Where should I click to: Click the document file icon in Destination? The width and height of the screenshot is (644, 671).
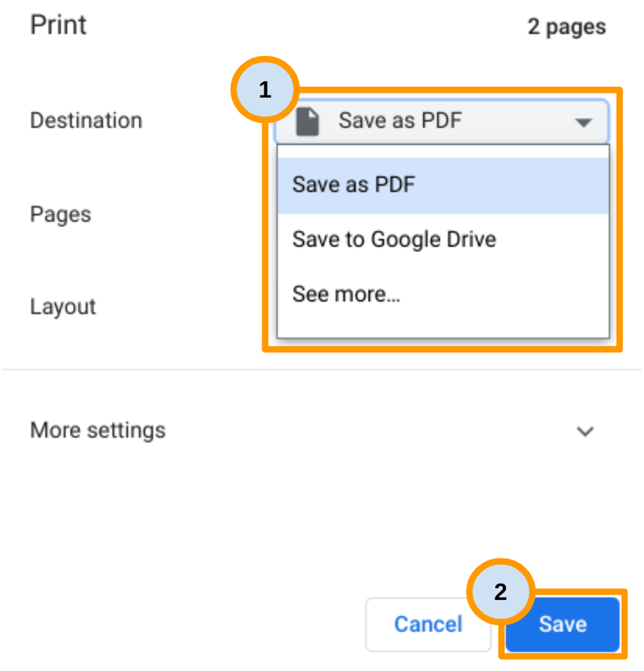307,122
